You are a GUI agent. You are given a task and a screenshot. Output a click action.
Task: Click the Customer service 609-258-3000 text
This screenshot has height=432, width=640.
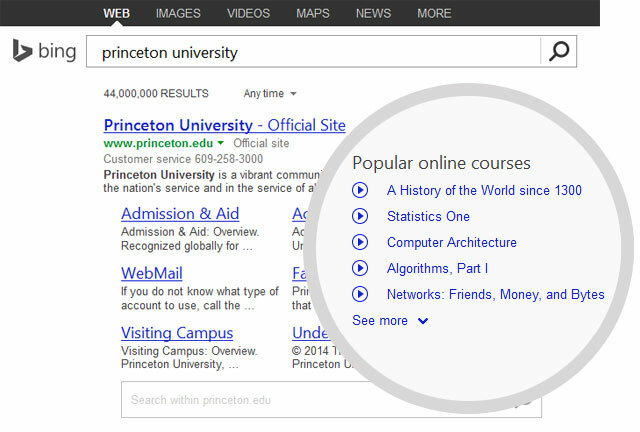point(183,159)
